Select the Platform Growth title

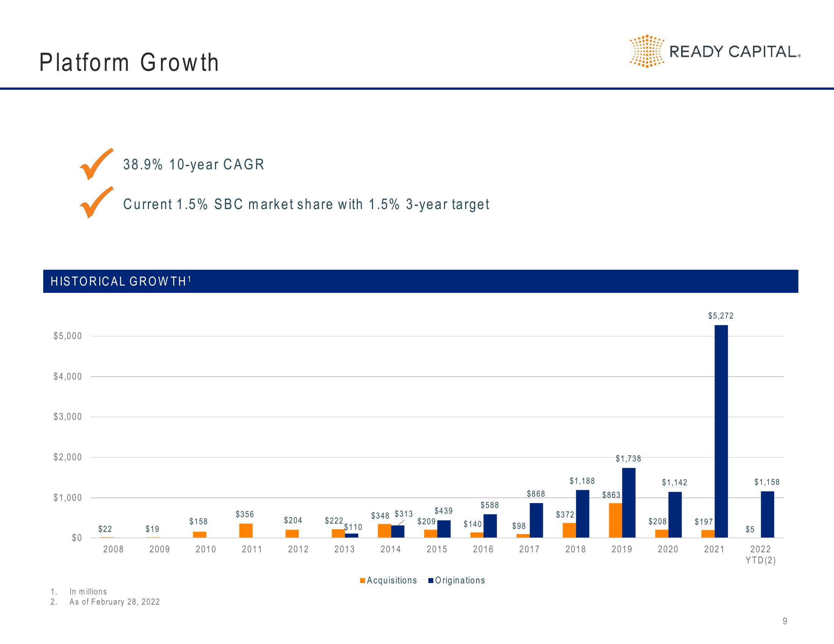point(129,62)
